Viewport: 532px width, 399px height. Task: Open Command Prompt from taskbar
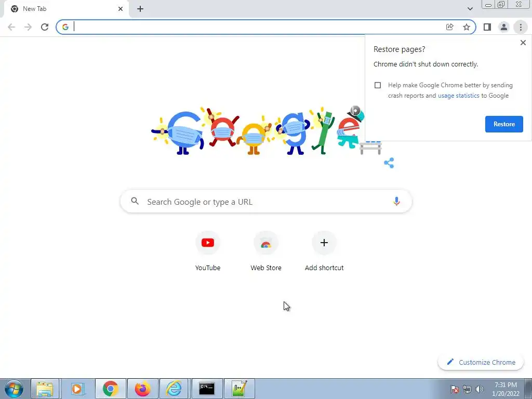(207, 389)
